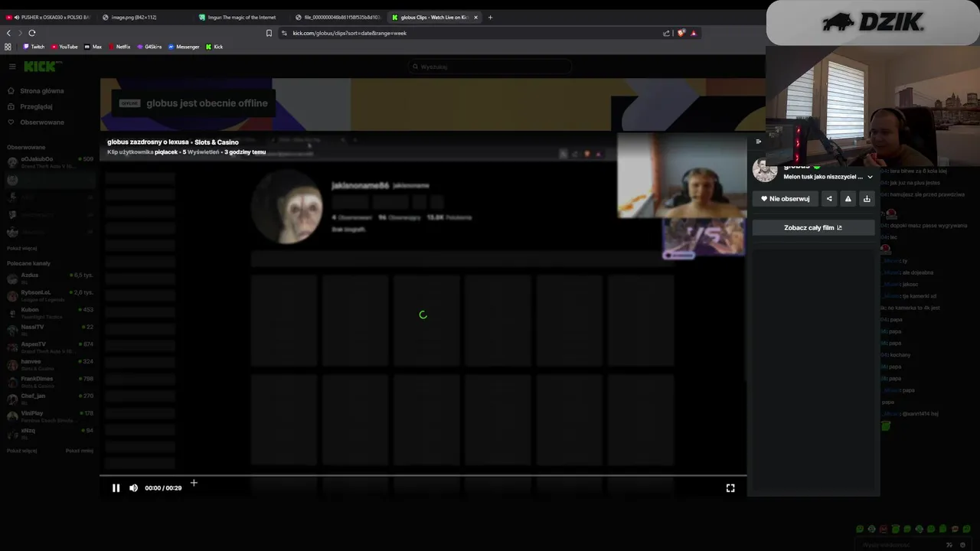
Task: Open the Kick bookmark
Action: 214,47
